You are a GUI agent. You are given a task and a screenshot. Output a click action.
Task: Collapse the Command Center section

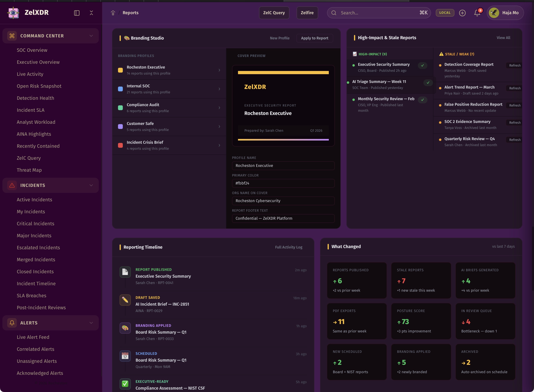(91, 36)
